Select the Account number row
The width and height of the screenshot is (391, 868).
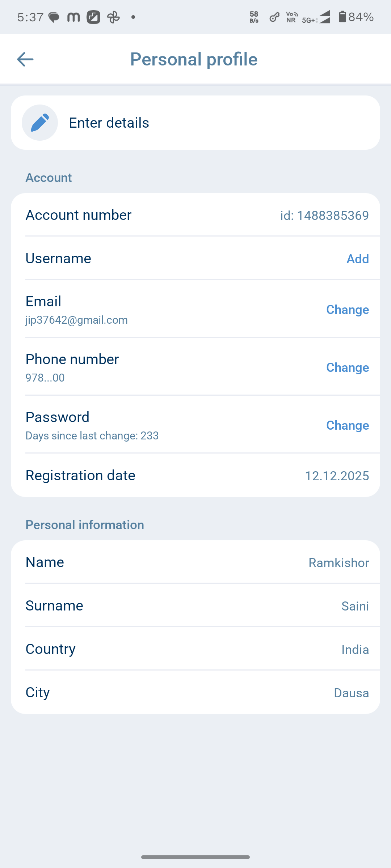pos(195,215)
